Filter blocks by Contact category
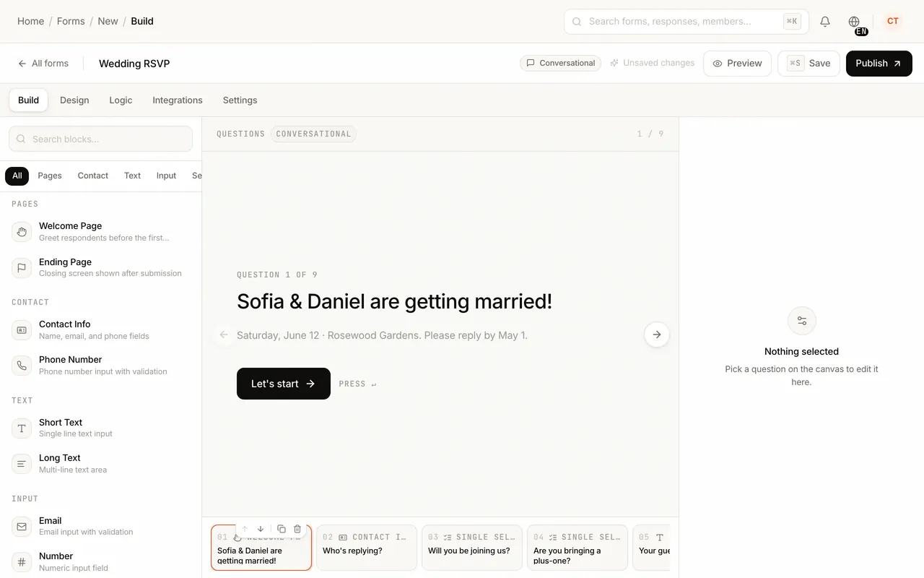The image size is (924, 578). tap(93, 176)
